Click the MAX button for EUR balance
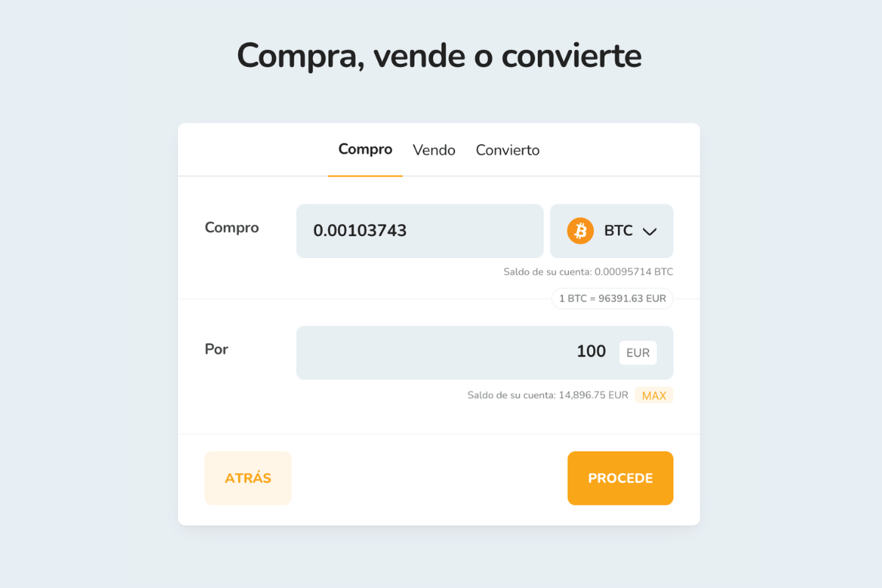882x588 pixels. 653,395
